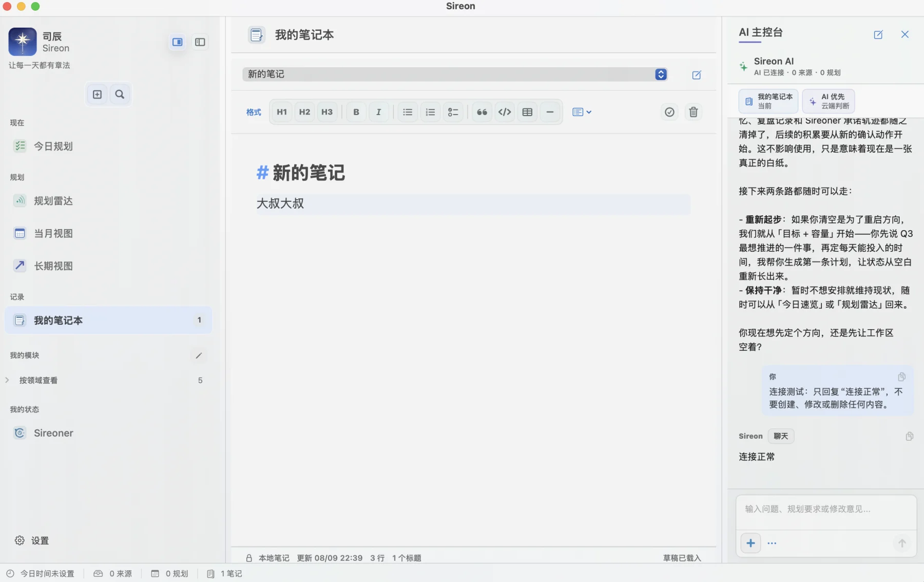
Task: Insert a task checklist
Action: tap(453, 112)
